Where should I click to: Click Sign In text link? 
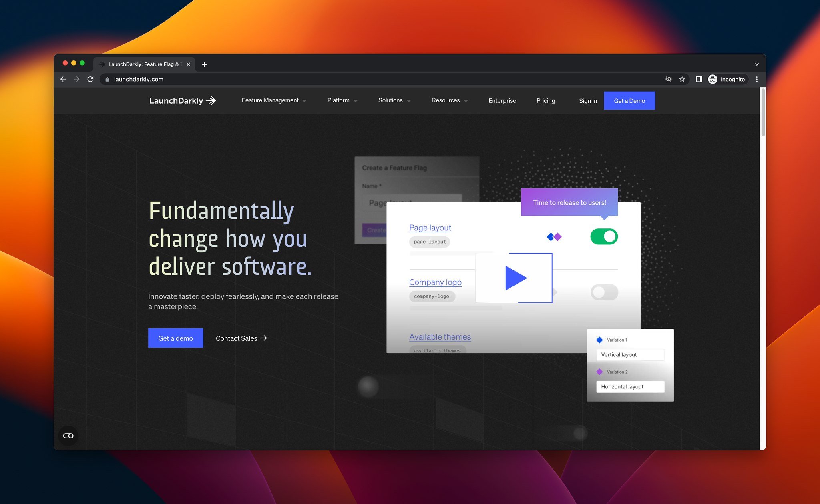point(587,101)
